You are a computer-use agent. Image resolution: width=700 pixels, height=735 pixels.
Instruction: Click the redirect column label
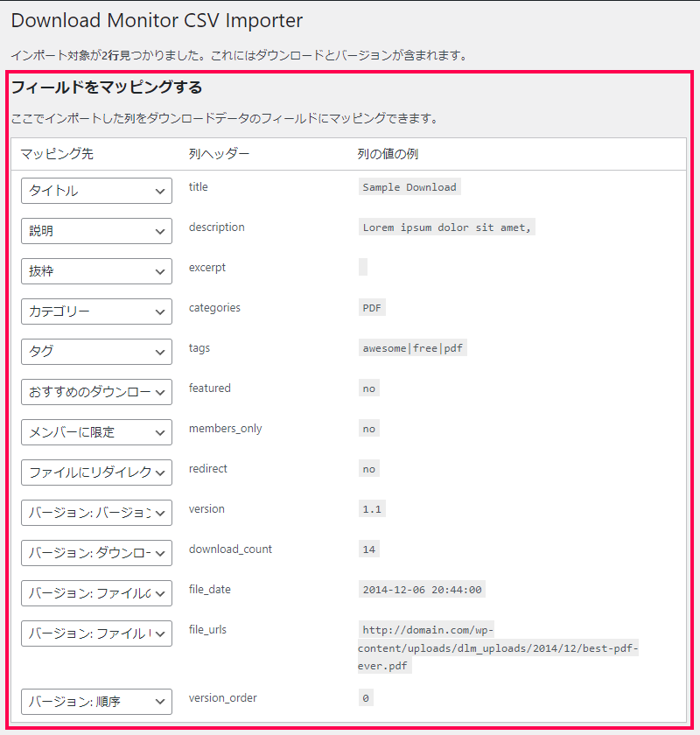(x=207, y=469)
